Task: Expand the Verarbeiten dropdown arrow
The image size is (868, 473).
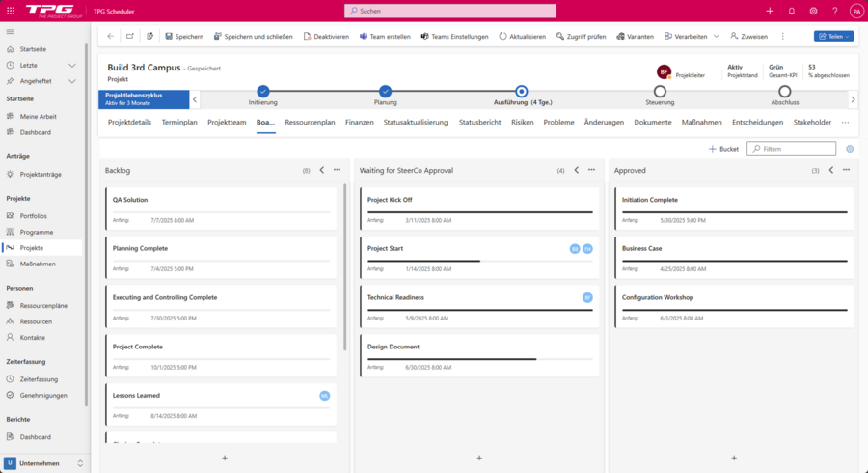Action: pyautogui.click(x=717, y=36)
